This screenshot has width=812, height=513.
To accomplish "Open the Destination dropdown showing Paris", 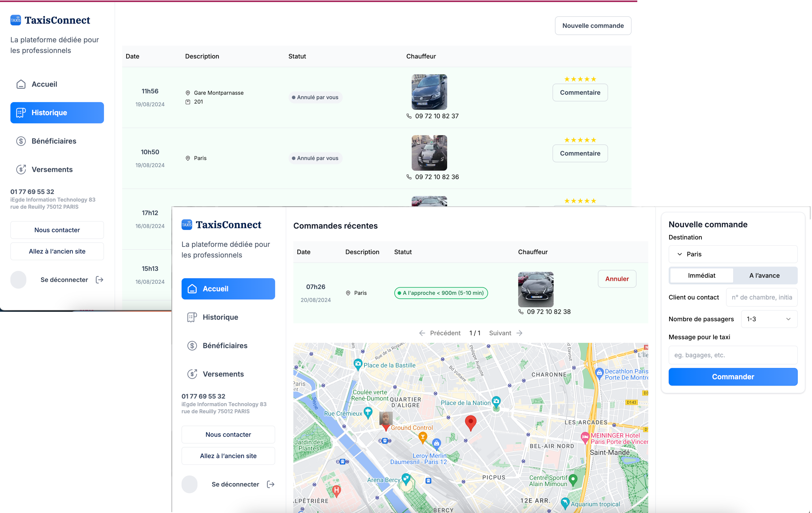I will click(x=733, y=254).
